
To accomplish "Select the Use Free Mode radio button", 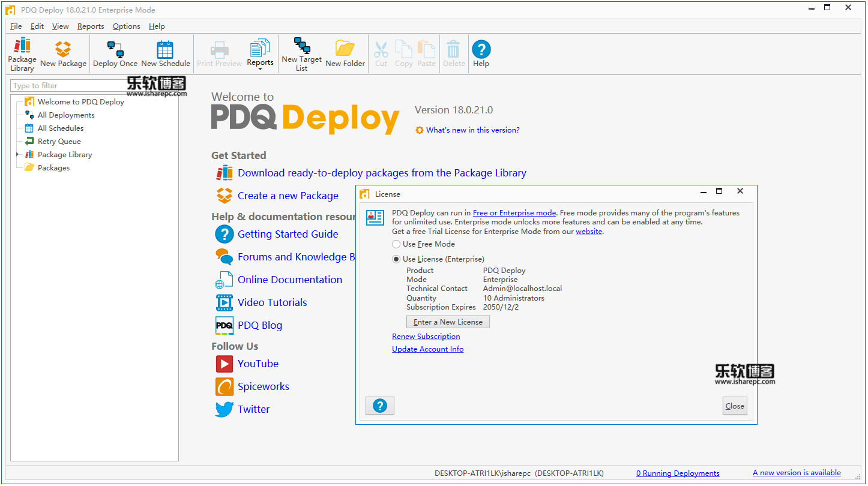I will pyautogui.click(x=396, y=244).
